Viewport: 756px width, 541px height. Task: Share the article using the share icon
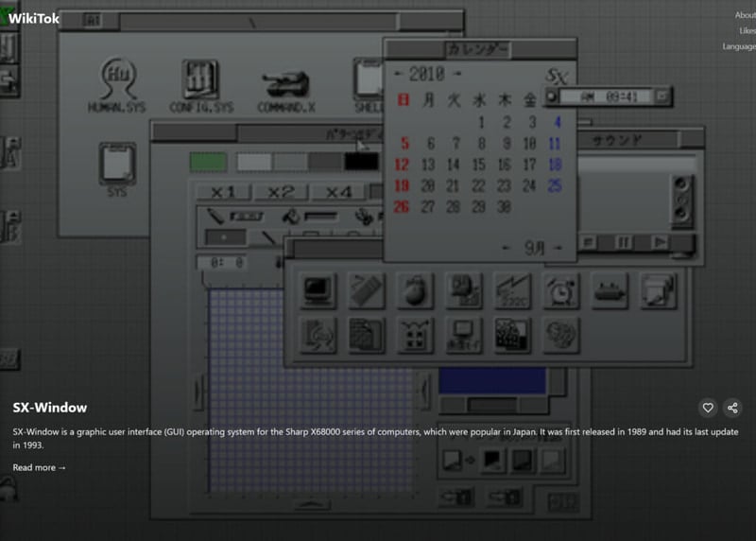coord(733,408)
